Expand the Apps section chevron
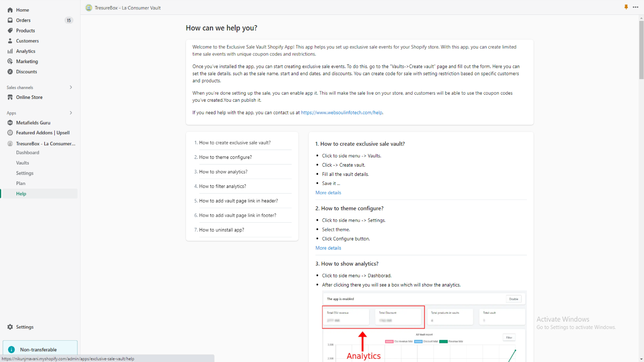The image size is (644, 362). click(71, 113)
